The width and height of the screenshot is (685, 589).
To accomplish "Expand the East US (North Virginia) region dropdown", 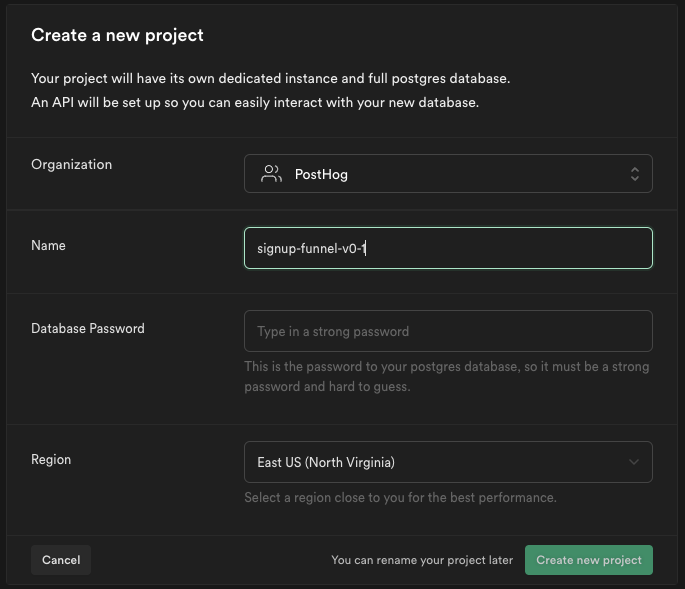I will (448, 462).
